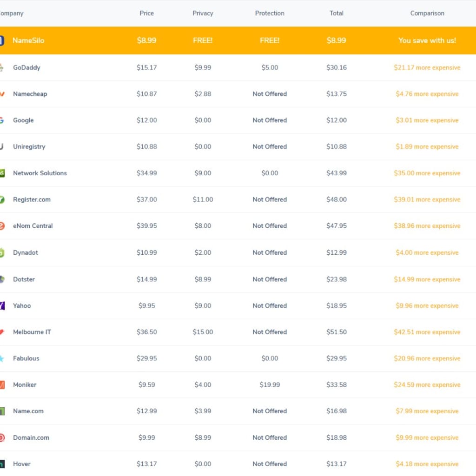Click the Network Solutions logo icon
This screenshot has width=476, height=476.
pyautogui.click(x=2, y=173)
